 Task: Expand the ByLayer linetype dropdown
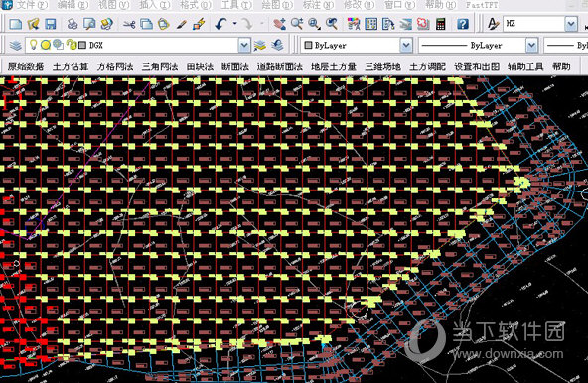click(531, 46)
